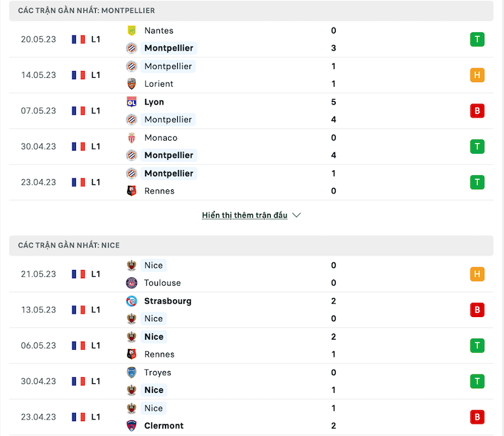Image resolution: width=504 pixels, height=436 pixels.
Task: Click the Lorient club crest icon
Action: [x=131, y=84]
